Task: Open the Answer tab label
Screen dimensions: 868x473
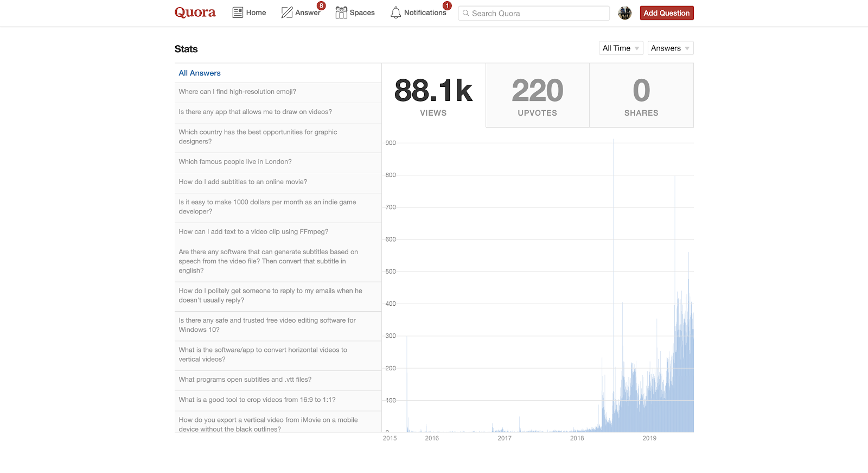Action: click(x=308, y=12)
